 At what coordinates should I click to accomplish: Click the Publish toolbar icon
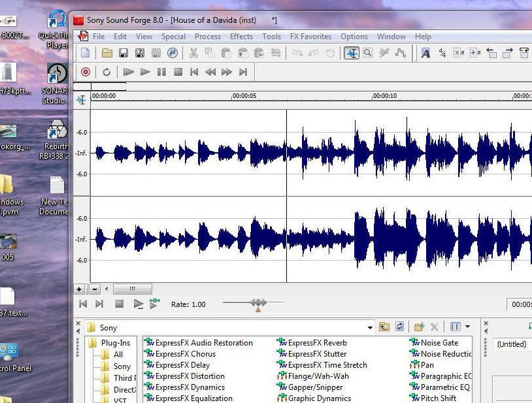tap(173, 53)
